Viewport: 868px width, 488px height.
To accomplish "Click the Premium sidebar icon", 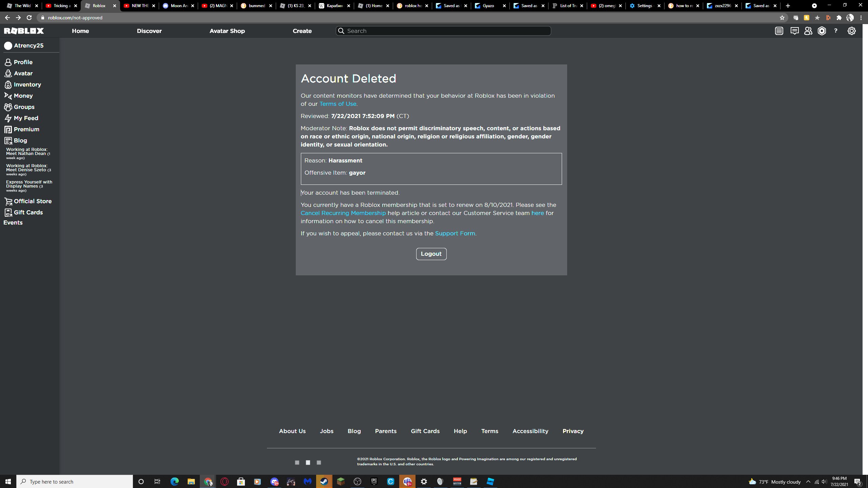I will 8,130.
